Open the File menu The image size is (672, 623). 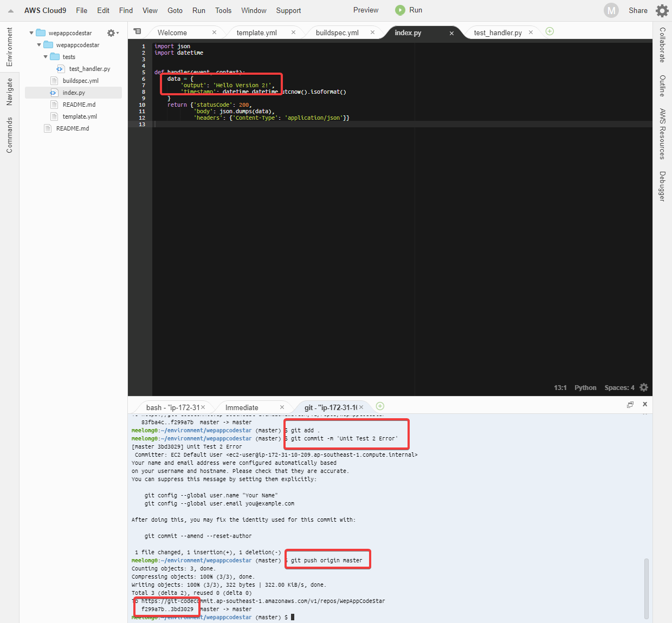(x=82, y=10)
